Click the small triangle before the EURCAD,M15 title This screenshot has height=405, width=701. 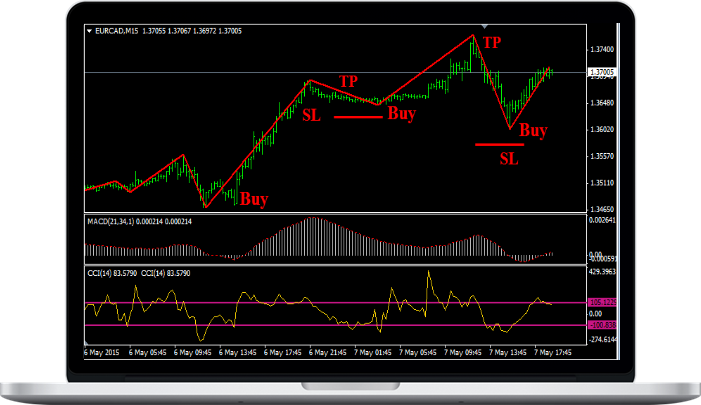pyautogui.click(x=90, y=31)
